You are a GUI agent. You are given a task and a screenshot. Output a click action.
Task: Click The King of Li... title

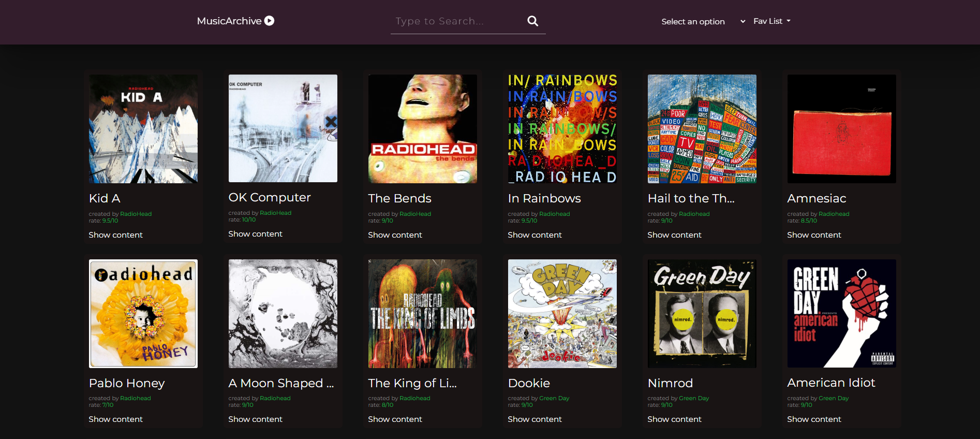[x=412, y=383]
